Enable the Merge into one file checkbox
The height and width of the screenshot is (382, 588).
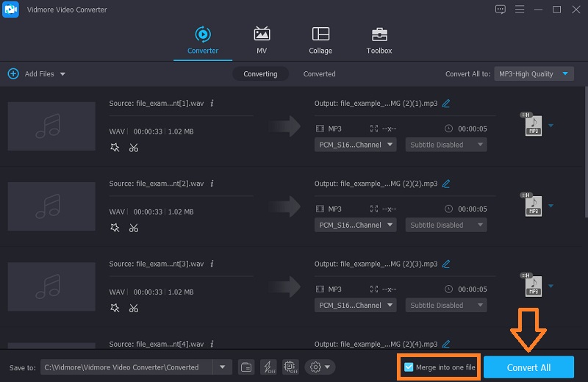[409, 367]
